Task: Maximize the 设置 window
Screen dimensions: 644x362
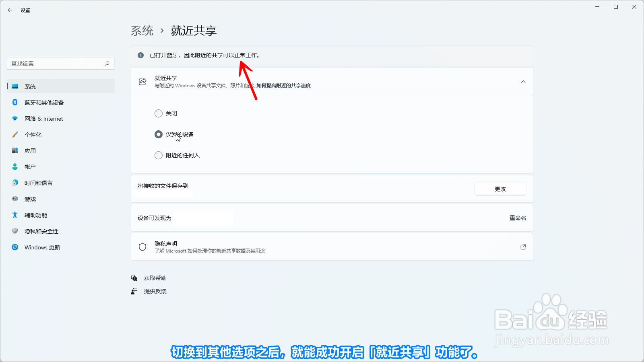Action: tap(616, 7)
